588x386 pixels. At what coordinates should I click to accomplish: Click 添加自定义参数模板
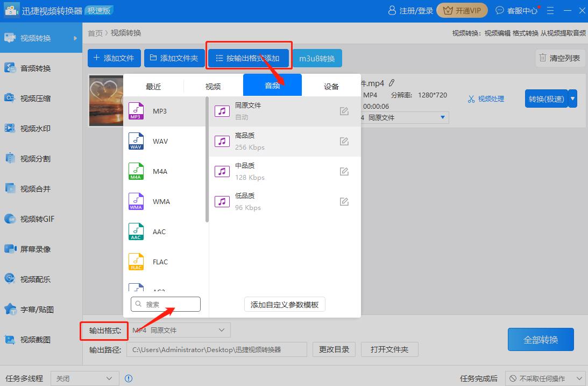tap(284, 304)
